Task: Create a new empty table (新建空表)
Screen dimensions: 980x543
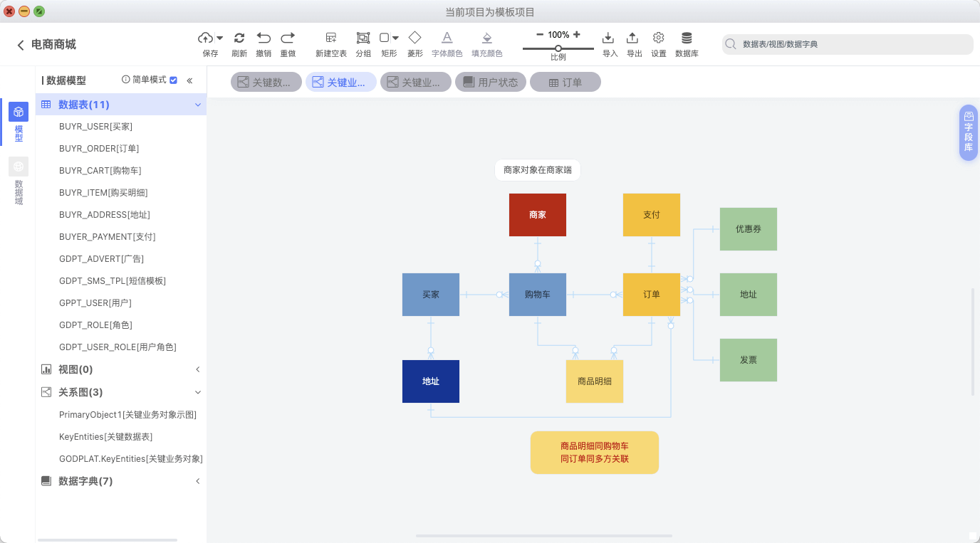Action: 331,38
